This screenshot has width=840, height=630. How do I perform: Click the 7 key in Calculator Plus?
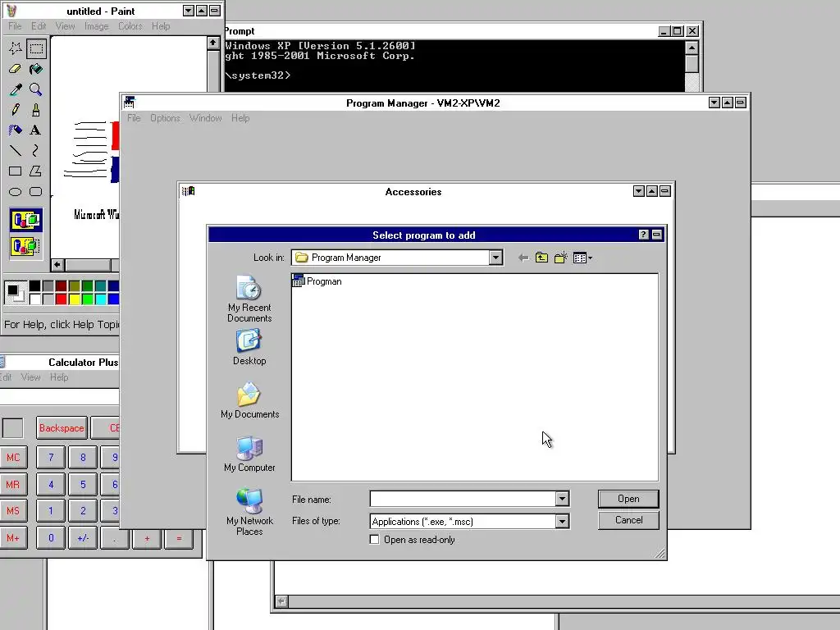(51, 458)
